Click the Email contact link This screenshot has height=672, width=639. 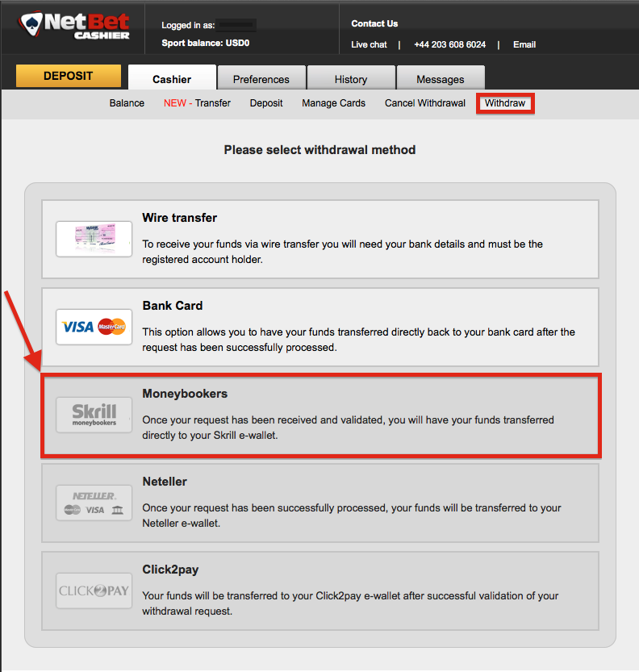point(524,44)
